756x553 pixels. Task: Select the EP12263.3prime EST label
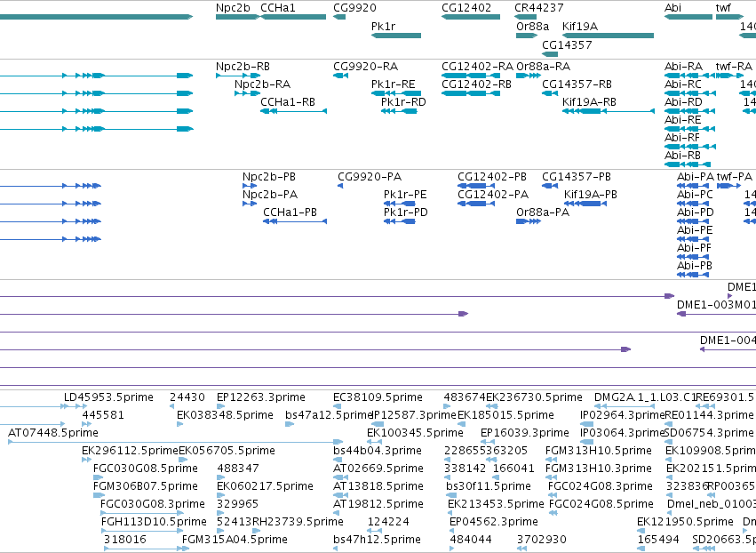[261, 397]
